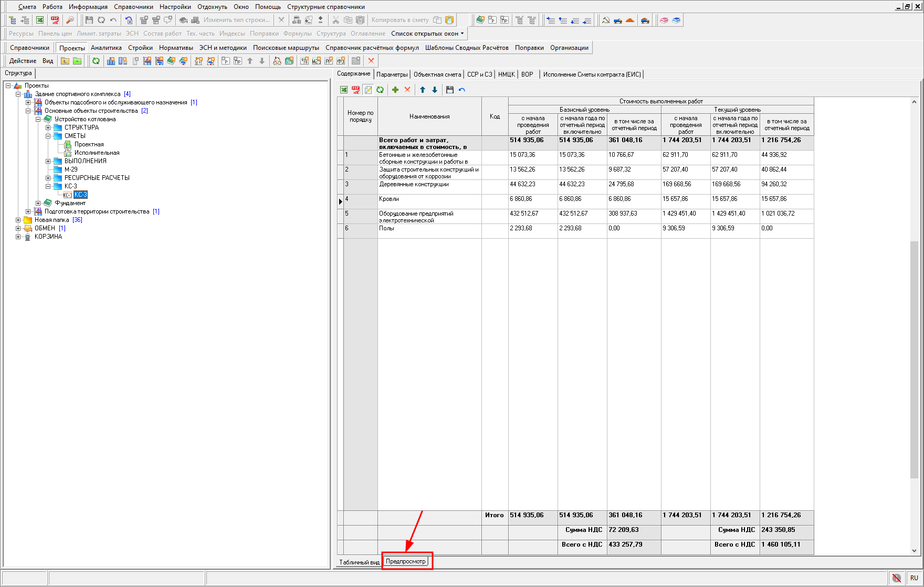Select the Исполнительная estimate in the tree
924x587 pixels.
click(97, 153)
